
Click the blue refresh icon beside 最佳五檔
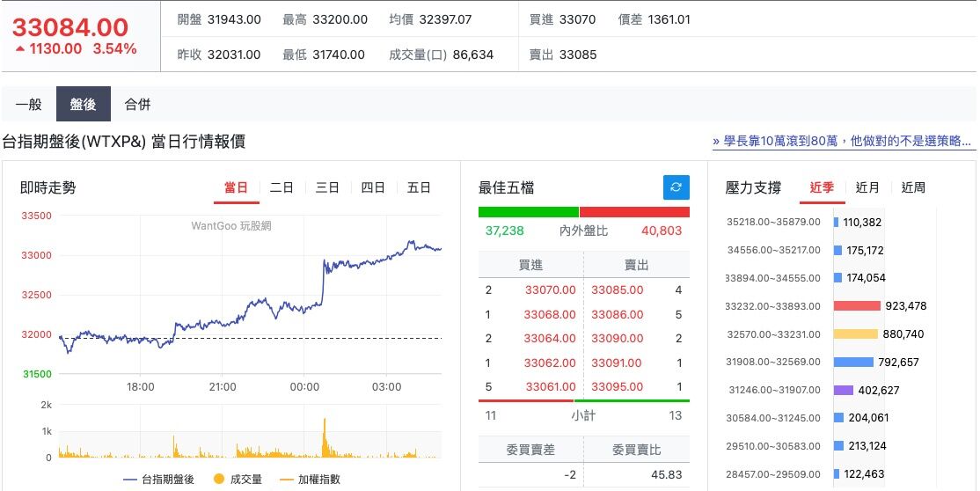click(676, 187)
